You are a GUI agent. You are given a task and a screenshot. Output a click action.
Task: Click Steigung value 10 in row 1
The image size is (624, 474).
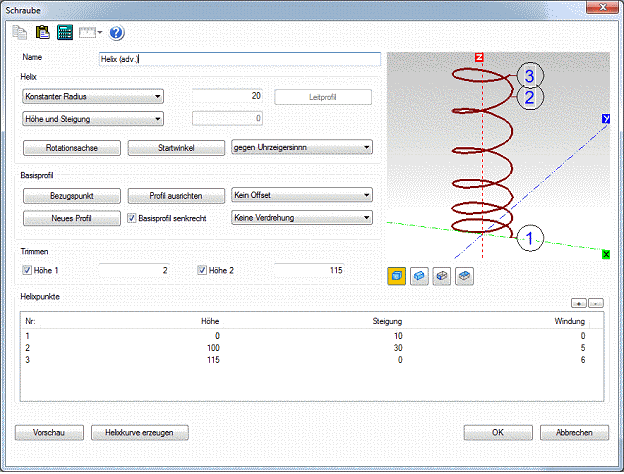pos(398,336)
